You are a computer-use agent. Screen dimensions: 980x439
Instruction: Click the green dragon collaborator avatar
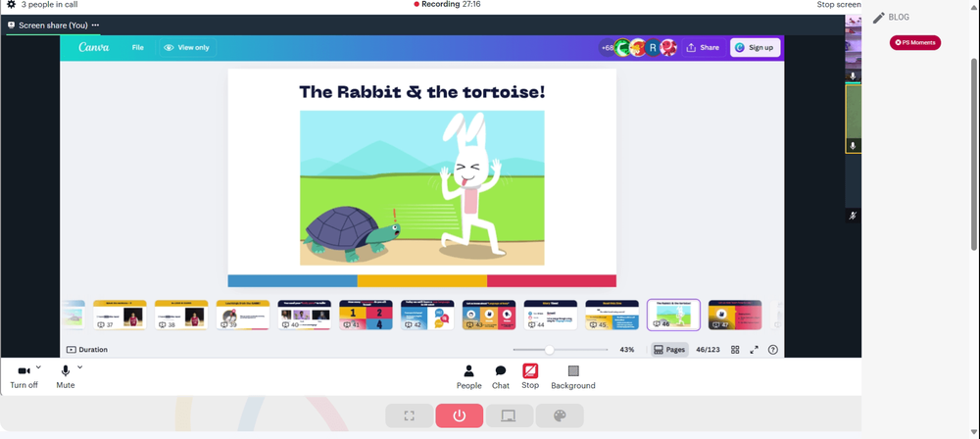[x=622, y=48]
